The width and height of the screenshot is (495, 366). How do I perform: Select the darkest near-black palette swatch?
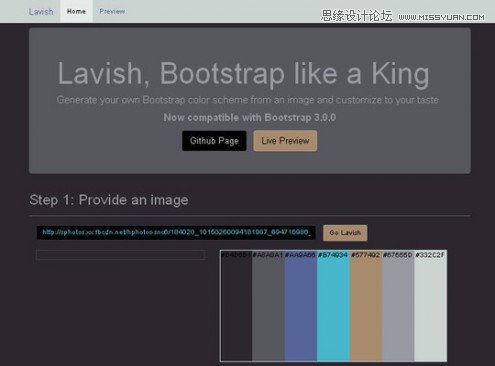(x=236, y=306)
